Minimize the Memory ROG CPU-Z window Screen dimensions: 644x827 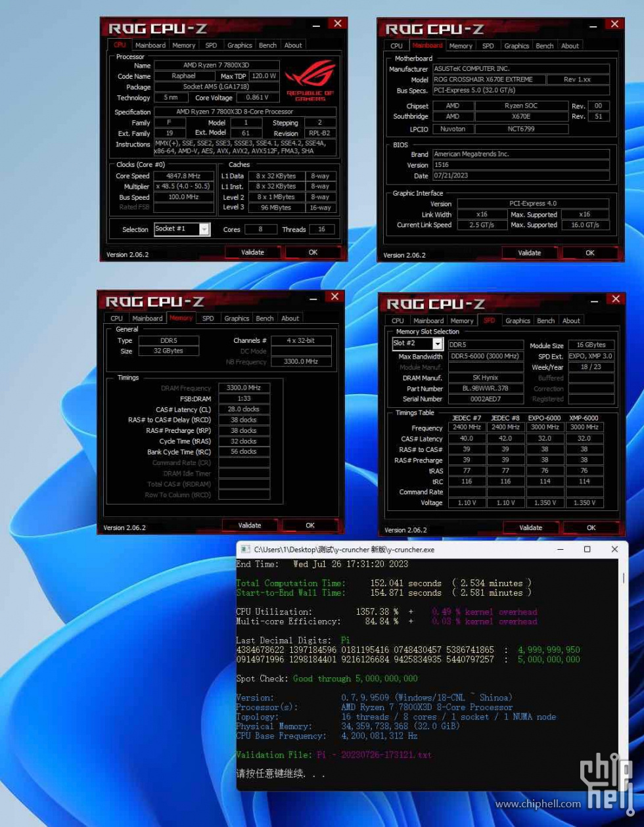click(313, 299)
